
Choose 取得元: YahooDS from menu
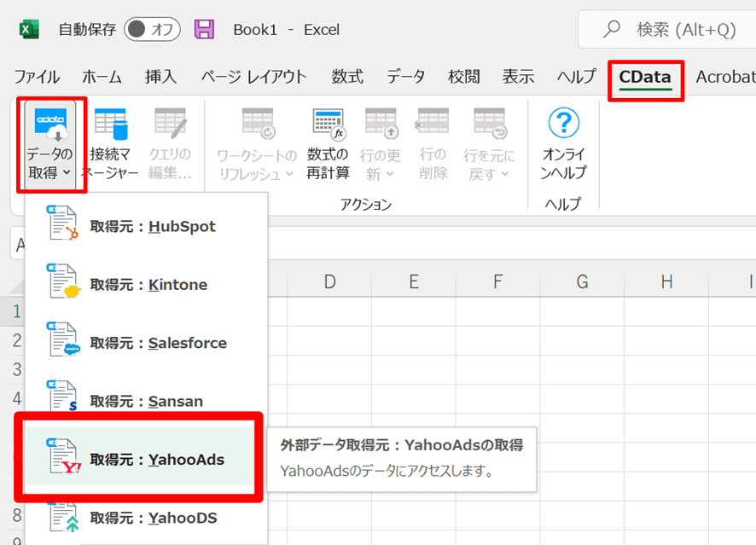pyautogui.click(x=146, y=518)
